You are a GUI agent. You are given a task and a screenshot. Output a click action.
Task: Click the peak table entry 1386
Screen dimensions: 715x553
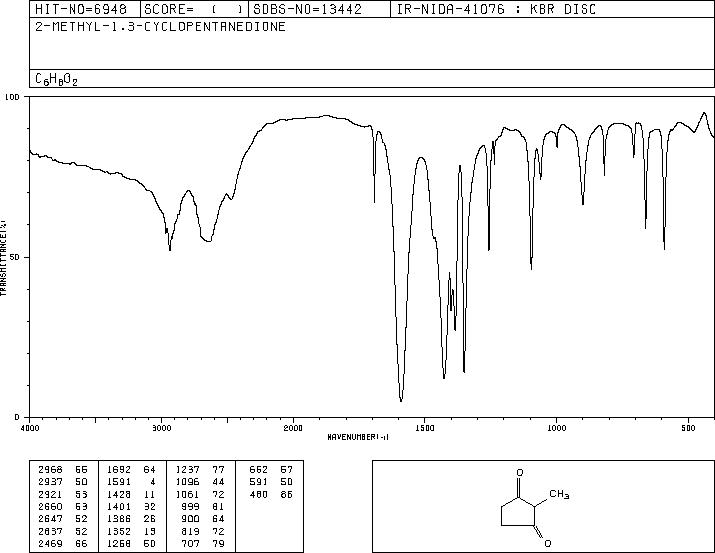119,519
